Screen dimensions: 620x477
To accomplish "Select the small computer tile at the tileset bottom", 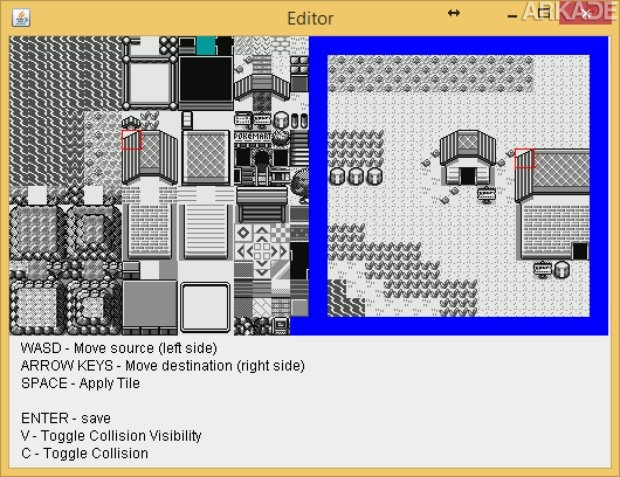I will (281, 326).
